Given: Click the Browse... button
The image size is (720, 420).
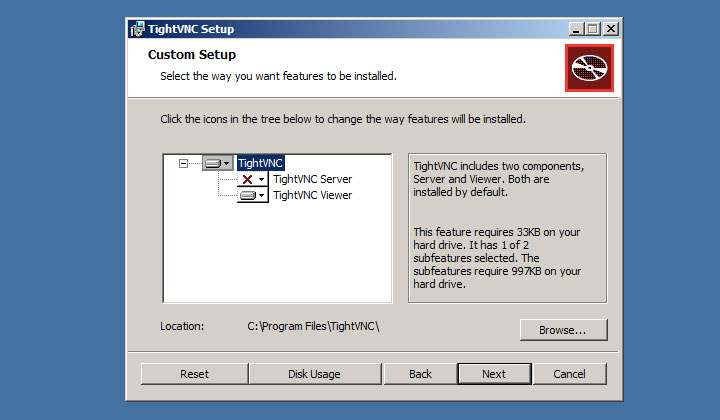Looking at the screenshot, I should tap(563, 330).
